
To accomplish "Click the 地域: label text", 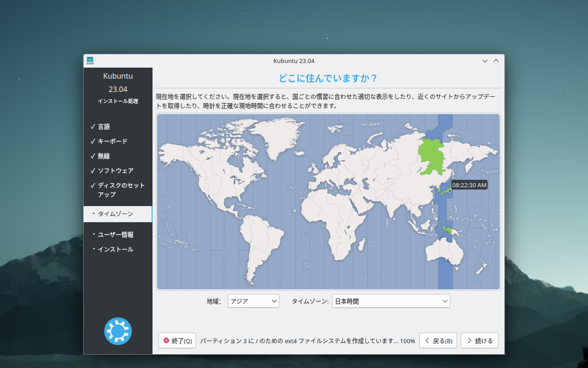I will [x=214, y=302].
